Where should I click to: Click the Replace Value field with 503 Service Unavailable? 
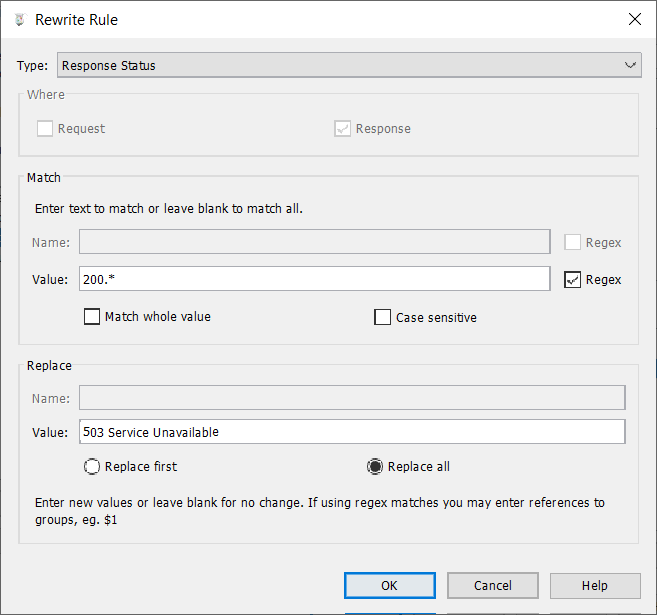point(351,432)
